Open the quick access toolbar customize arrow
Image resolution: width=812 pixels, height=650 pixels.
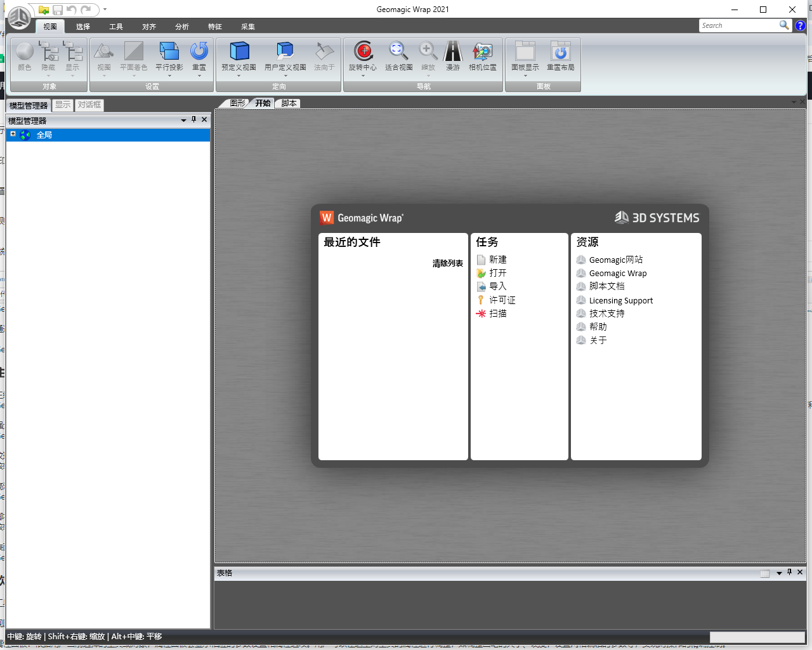tap(105, 10)
